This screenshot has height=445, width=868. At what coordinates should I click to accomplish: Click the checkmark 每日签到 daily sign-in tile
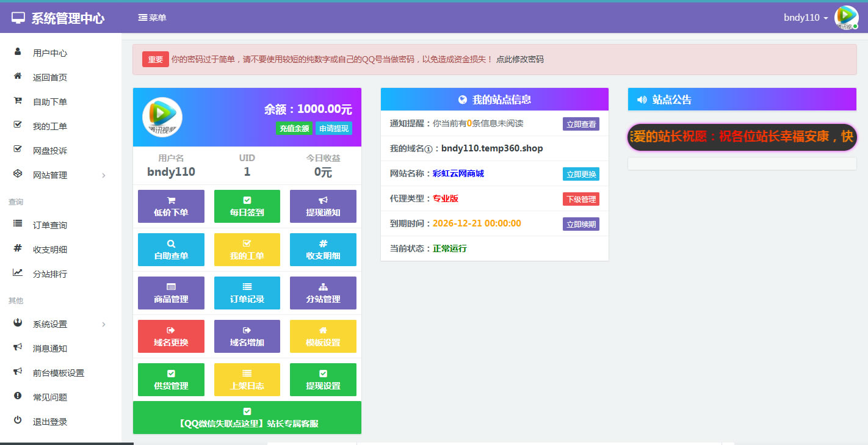point(247,206)
